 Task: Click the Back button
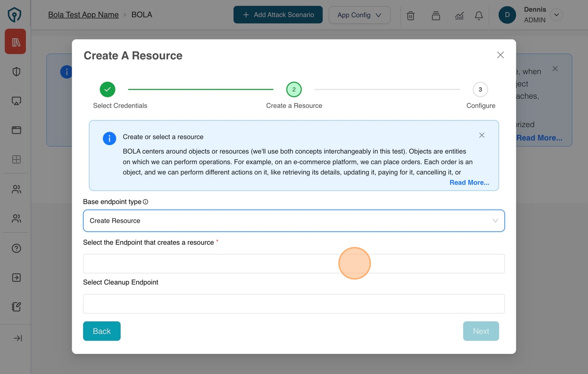tap(102, 331)
